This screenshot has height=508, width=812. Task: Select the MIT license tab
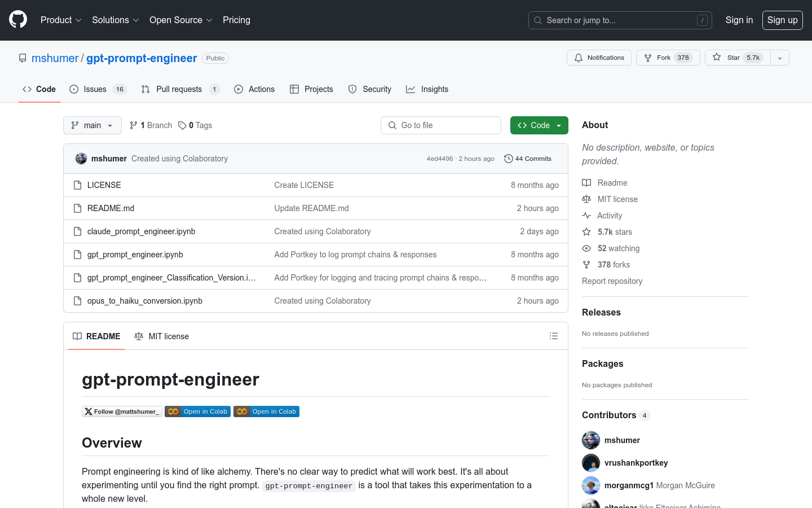tap(161, 336)
